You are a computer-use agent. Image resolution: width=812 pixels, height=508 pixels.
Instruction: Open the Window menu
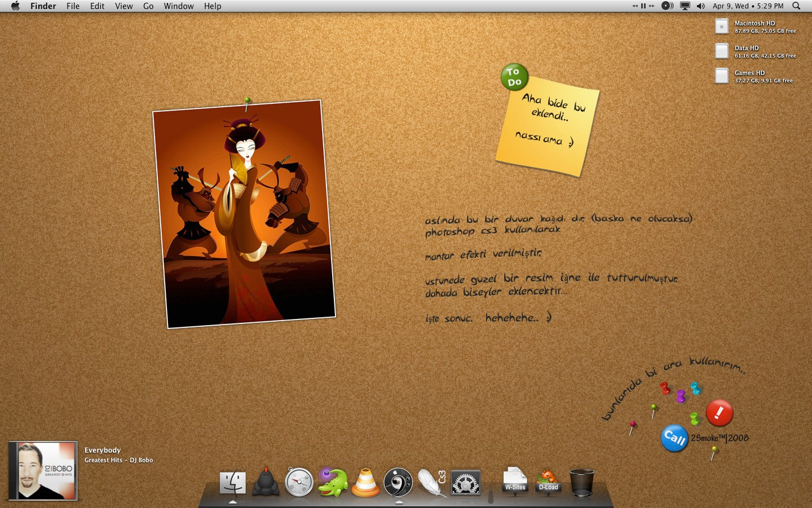(x=179, y=6)
